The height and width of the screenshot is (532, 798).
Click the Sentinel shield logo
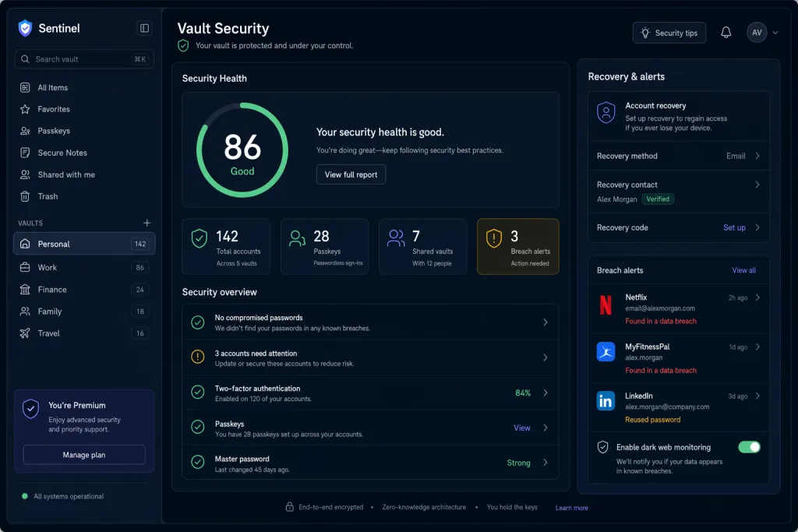[x=25, y=28]
